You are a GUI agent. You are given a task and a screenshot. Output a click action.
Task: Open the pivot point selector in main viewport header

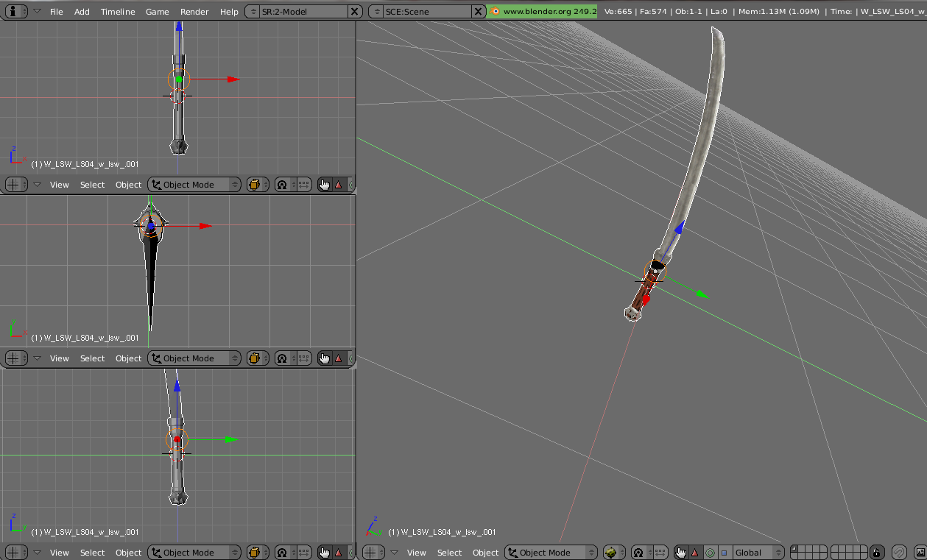pyautogui.click(x=639, y=553)
